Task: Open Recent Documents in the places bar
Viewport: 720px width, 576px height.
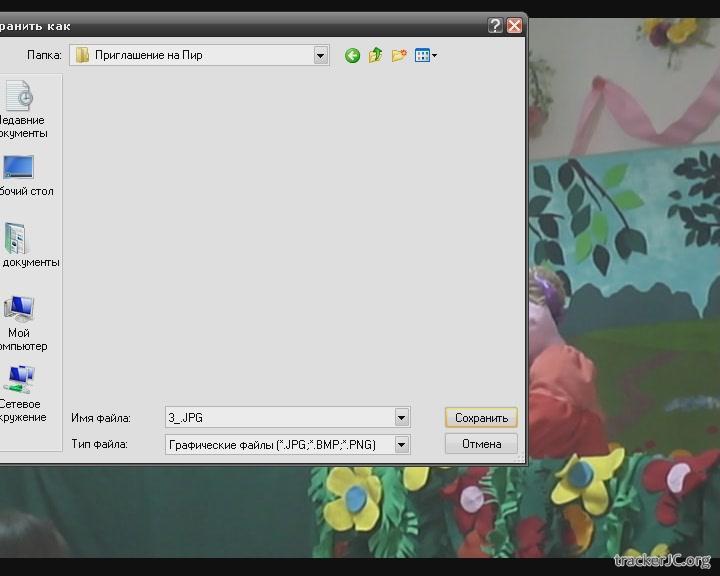Action: pos(22,110)
